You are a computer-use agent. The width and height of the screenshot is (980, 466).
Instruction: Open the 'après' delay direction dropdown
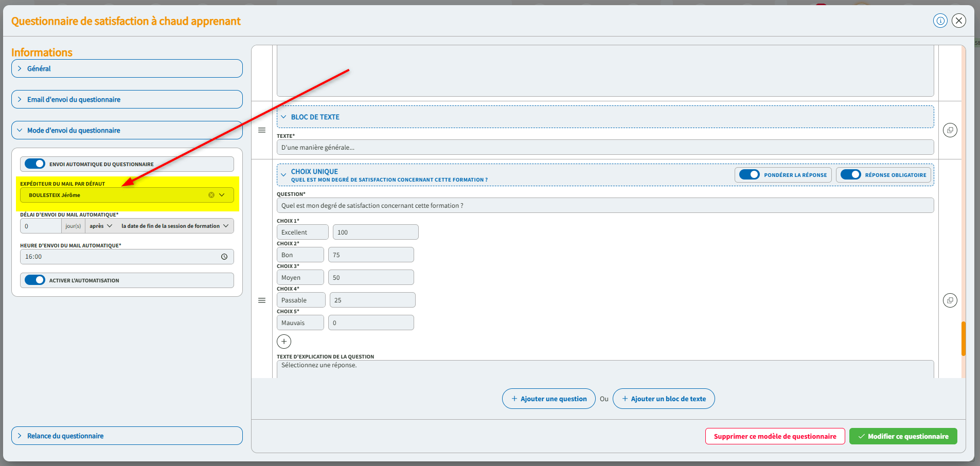pos(101,226)
